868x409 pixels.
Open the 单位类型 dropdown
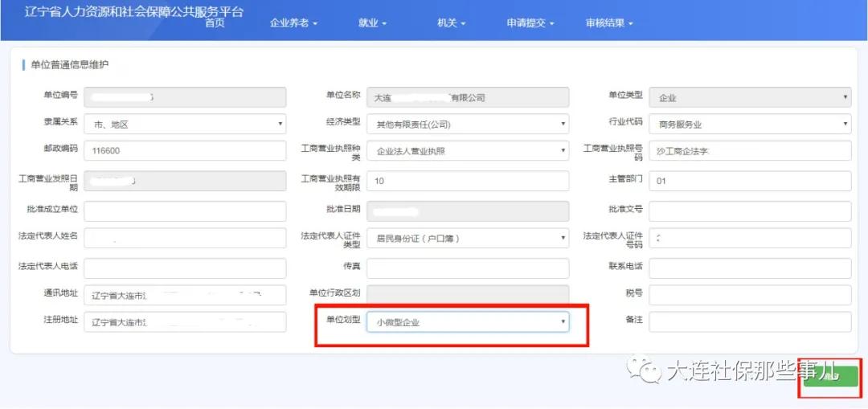750,97
